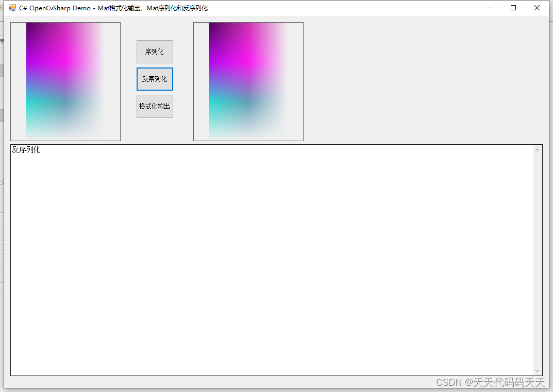The width and height of the screenshot is (553, 392).
Task: Select the right gradient image preview
Action: pos(248,81)
